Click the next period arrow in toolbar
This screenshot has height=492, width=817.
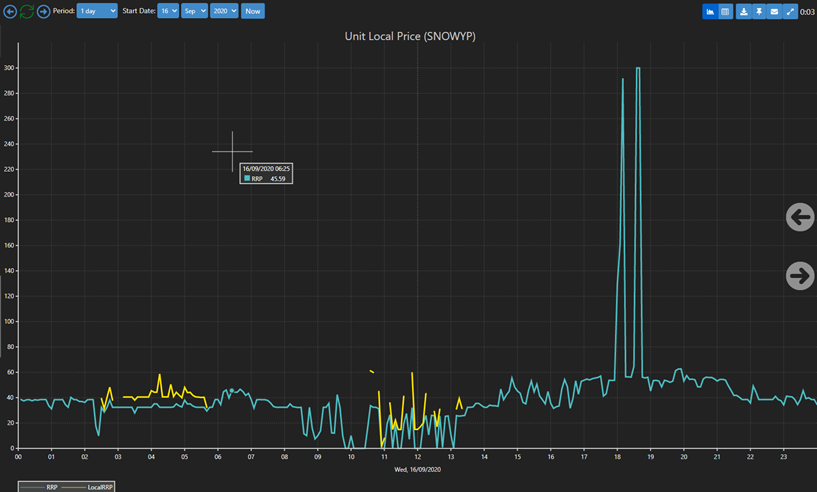pos(43,11)
